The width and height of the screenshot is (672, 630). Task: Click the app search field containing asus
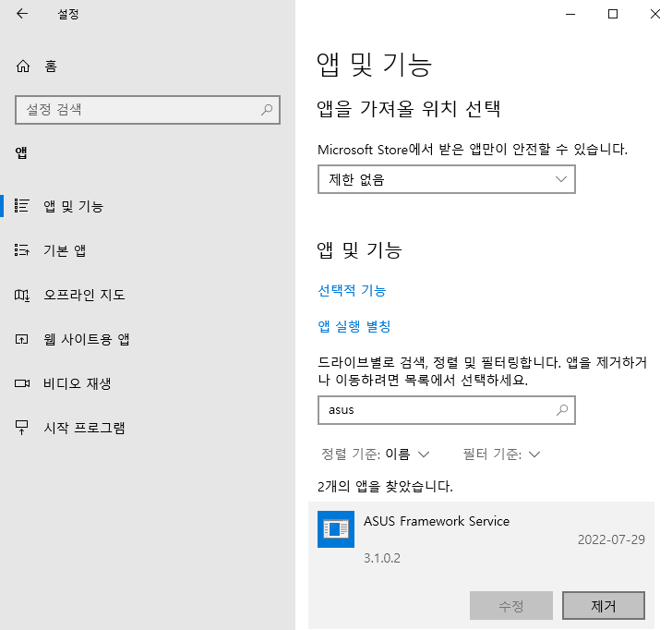pos(446,410)
